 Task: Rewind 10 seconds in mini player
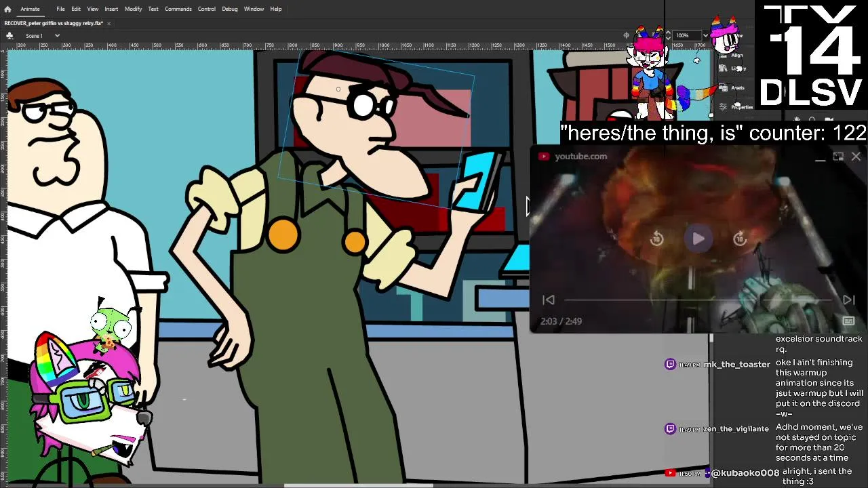coord(656,239)
